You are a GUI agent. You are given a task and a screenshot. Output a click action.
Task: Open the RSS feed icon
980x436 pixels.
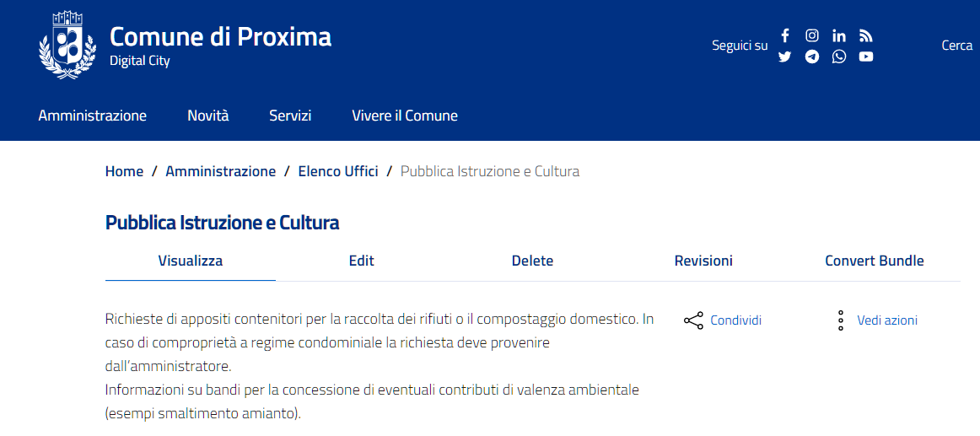point(865,35)
